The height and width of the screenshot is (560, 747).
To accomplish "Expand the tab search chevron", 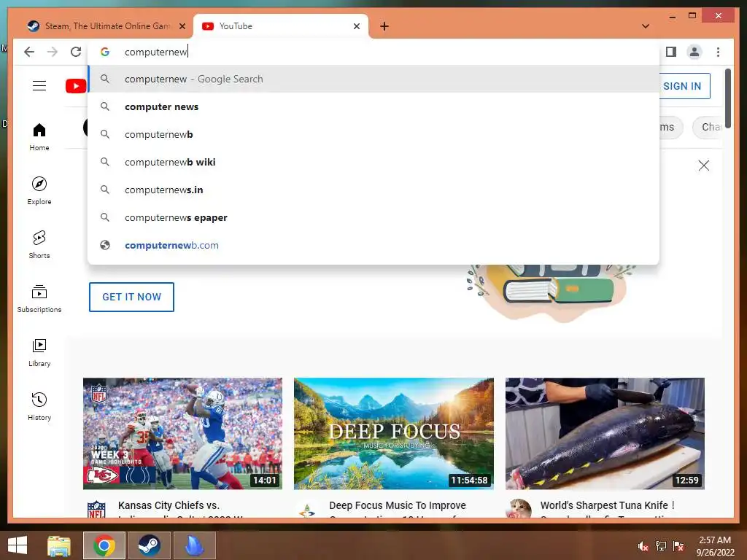I will coord(646,26).
